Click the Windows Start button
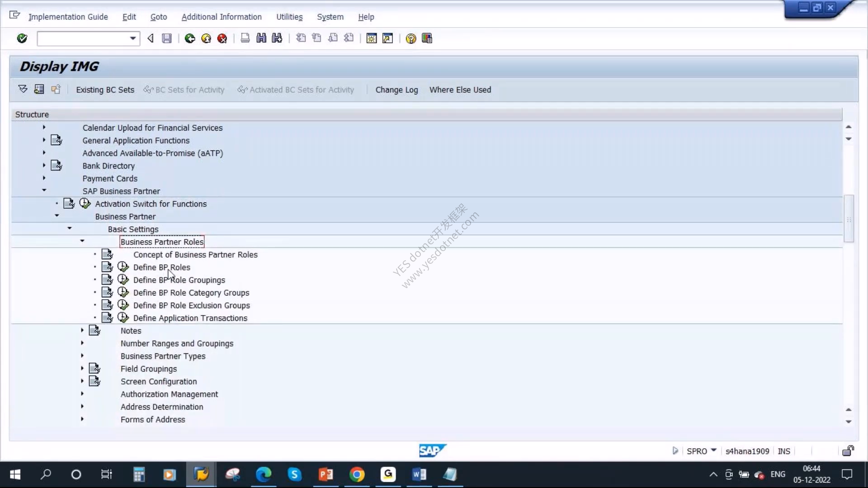Viewport: 868px width, 488px height. coord(15,474)
